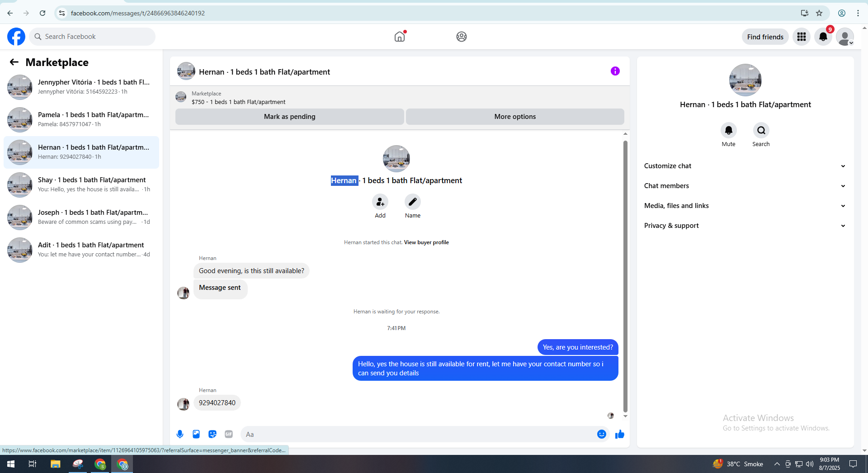The image size is (868, 473).
Task: Expand Media, files and links section
Action: tap(745, 206)
